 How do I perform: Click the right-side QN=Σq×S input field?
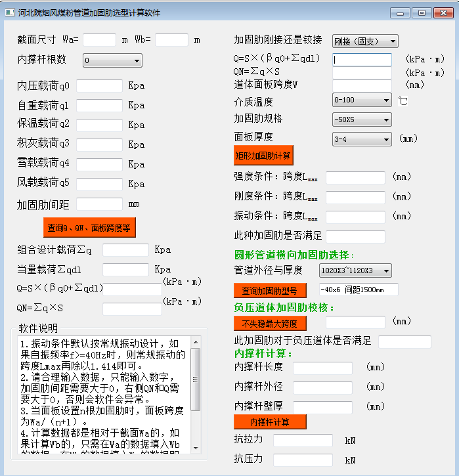(362, 73)
